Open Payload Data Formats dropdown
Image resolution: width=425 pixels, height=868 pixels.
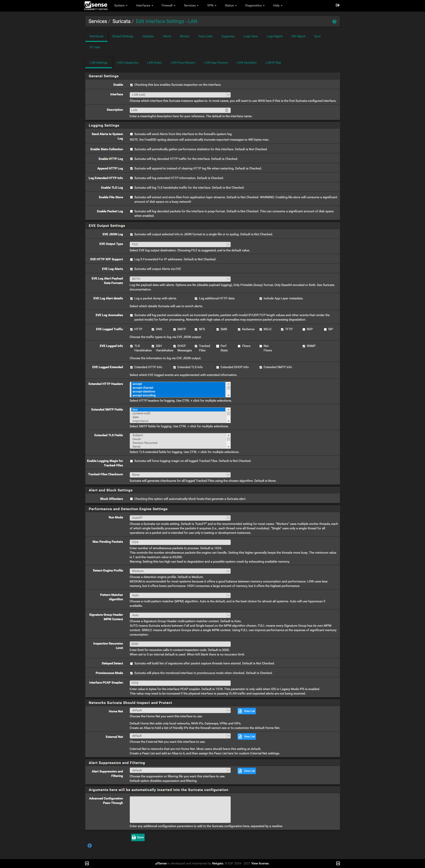pyautogui.click(x=180, y=279)
